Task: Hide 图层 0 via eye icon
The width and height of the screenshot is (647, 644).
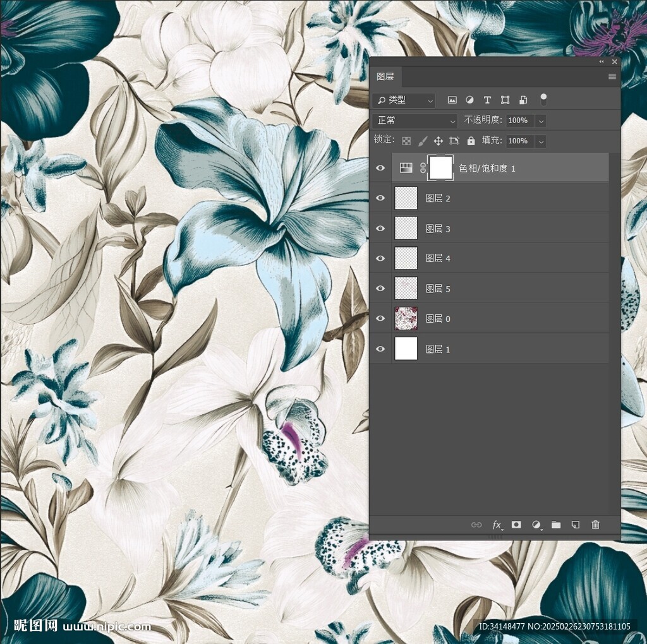Action: (380, 319)
